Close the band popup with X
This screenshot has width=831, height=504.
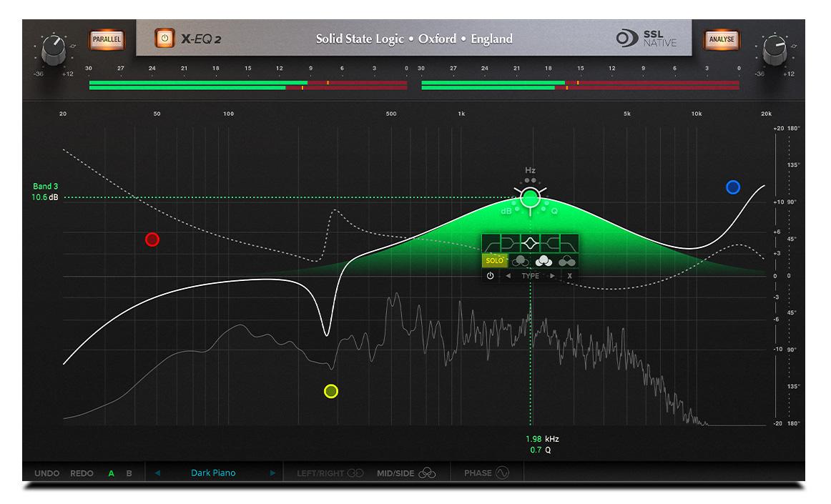(570, 276)
